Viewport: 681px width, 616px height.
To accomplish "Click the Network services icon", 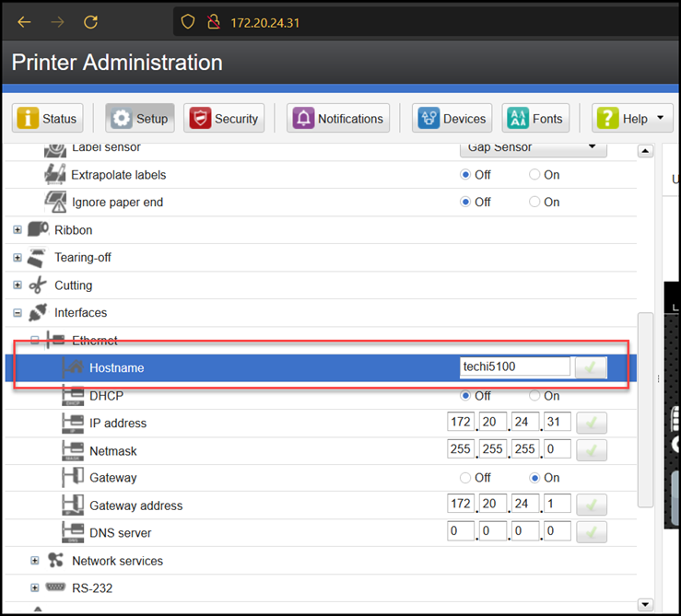I will point(56,561).
